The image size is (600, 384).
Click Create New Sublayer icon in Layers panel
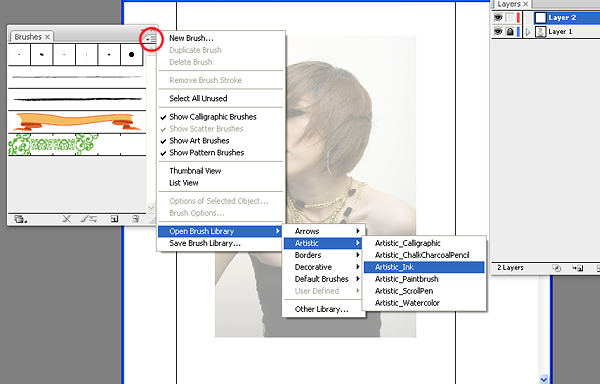pos(577,268)
